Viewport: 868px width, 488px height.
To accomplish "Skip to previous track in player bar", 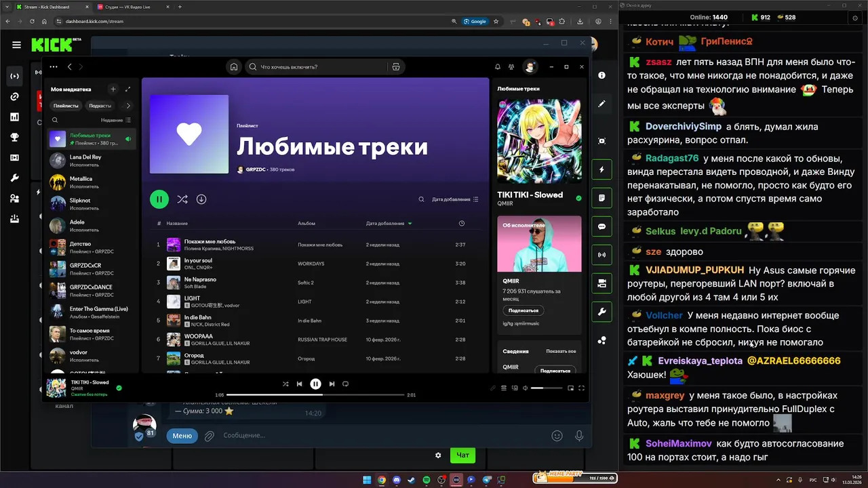I will [299, 384].
